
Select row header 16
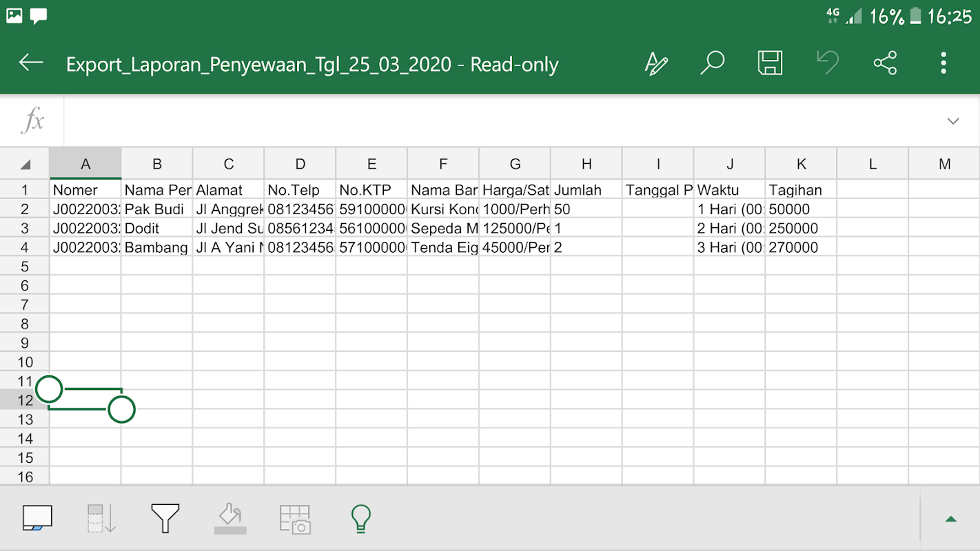(25, 477)
